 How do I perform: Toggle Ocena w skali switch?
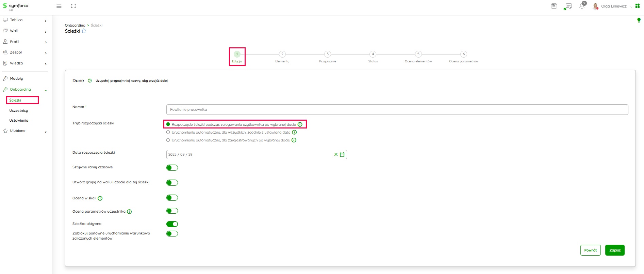point(172,198)
